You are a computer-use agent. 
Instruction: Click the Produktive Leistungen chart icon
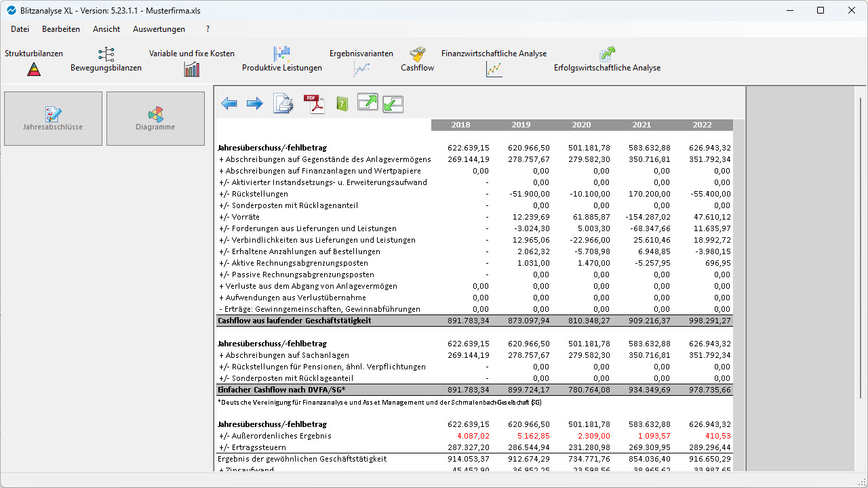pyautogui.click(x=282, y=54)
